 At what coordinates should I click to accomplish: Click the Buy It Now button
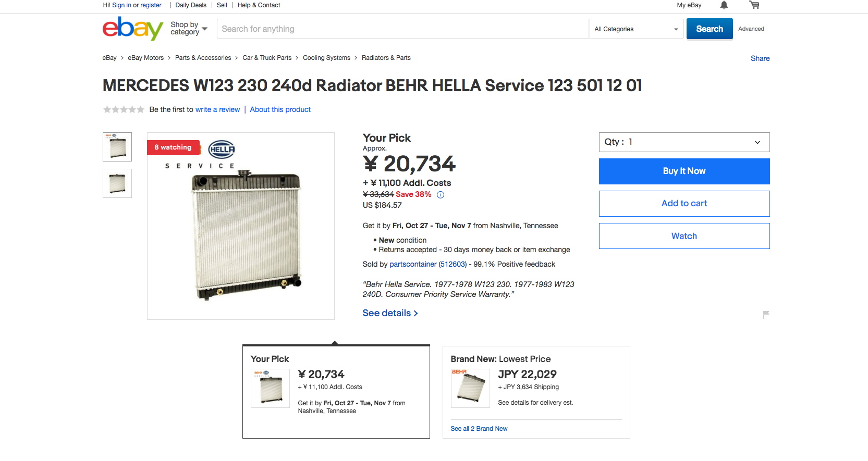[684, 171]
